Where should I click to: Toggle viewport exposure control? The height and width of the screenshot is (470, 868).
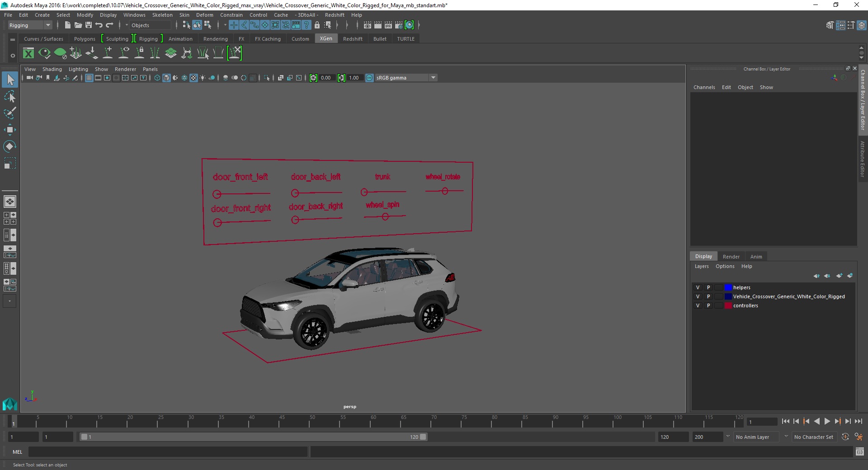313,78
